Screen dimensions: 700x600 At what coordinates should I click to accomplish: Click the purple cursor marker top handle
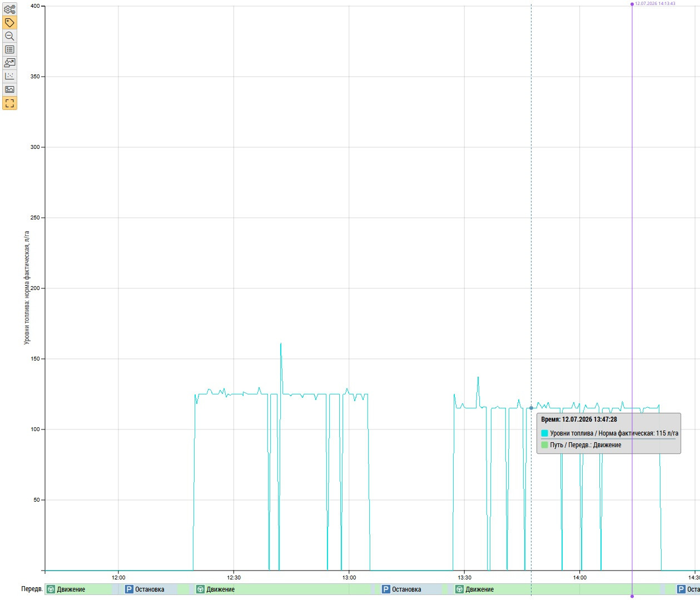pos(632,4)
